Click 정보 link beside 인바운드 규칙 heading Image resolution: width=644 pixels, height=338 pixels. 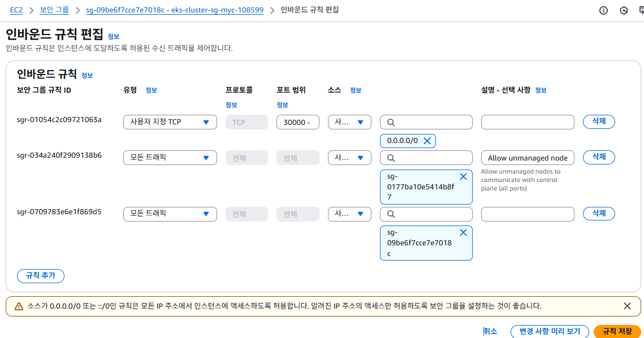[x=87, y=76]
